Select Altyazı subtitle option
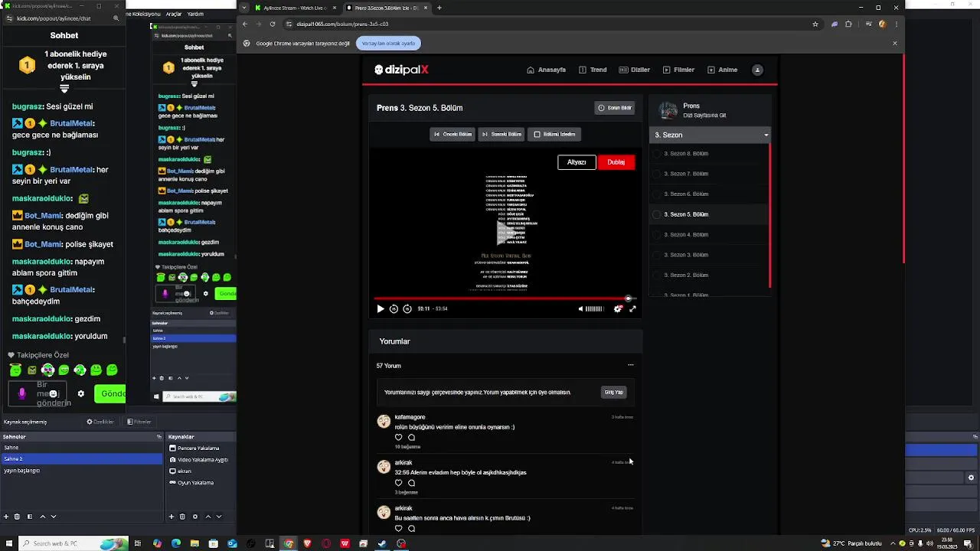This screenshot has height=551, width=980. [577, 162]
